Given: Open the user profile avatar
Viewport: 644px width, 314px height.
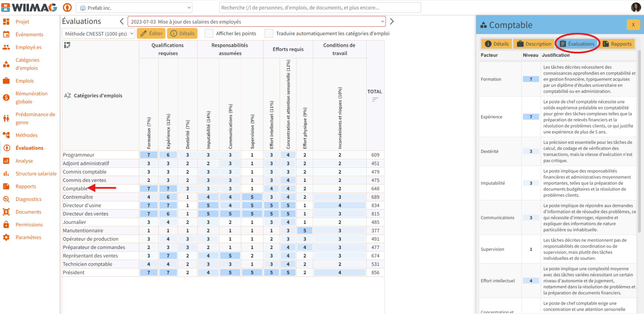Looking at the screenshot, I should click(x=636, y=7).
